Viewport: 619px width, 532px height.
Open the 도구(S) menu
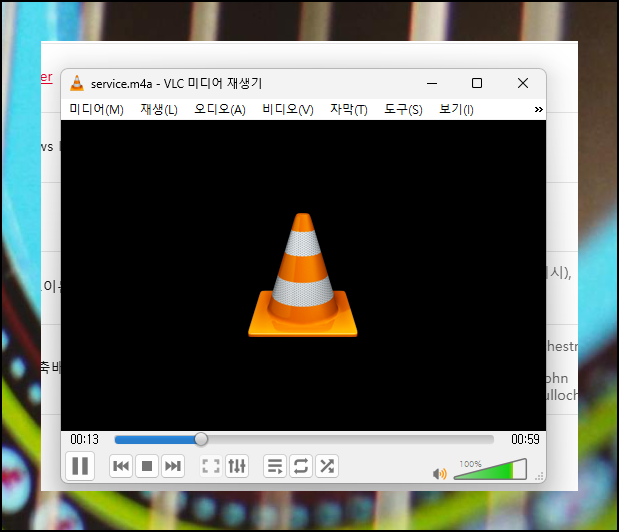pyautogui.click(x=403, y=109)
